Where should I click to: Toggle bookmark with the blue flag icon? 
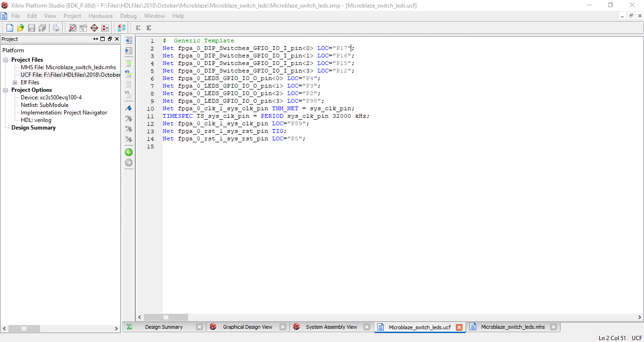click(x=129, y=108)
